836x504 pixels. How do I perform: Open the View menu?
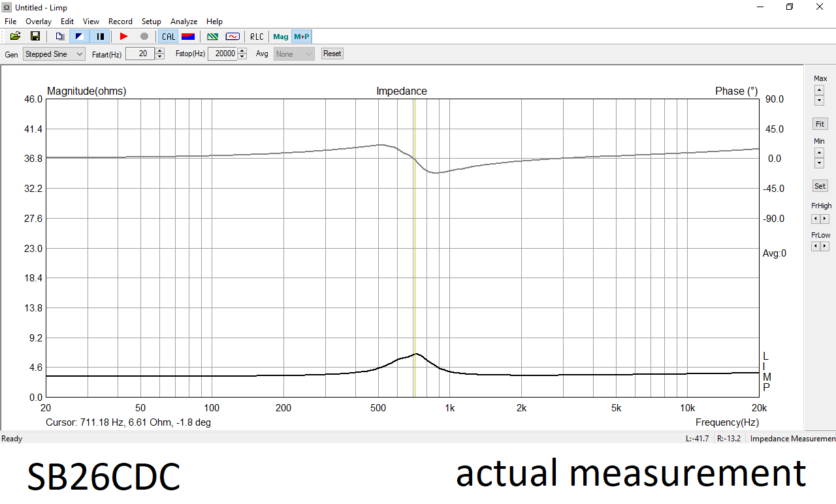pyautogui.click(x=91, y=22)
